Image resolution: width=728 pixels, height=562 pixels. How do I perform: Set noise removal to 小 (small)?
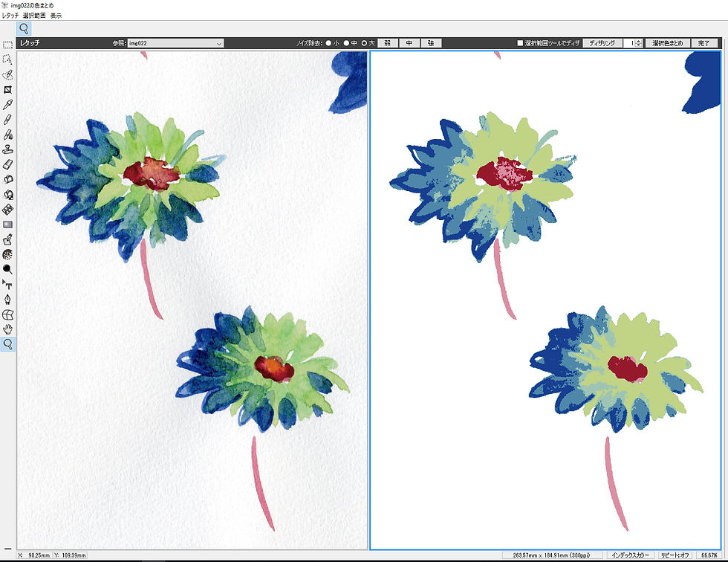coord(328,43)
